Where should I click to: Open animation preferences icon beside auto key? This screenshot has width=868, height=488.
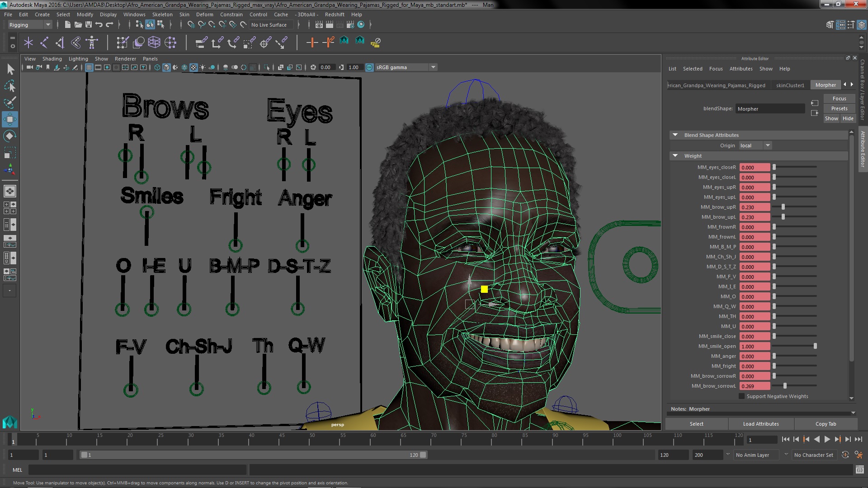[859, 455]
